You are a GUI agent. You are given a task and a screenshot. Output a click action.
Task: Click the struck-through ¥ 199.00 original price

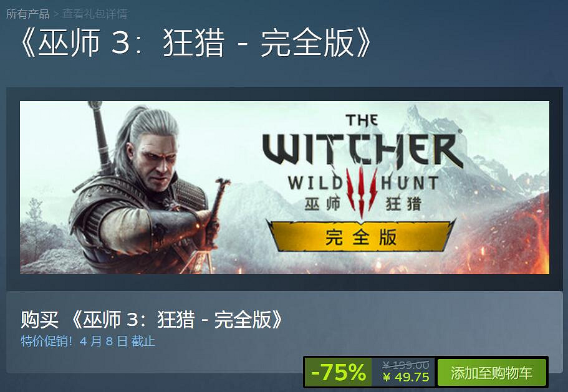pyautogui.click(x=406, y=365)
